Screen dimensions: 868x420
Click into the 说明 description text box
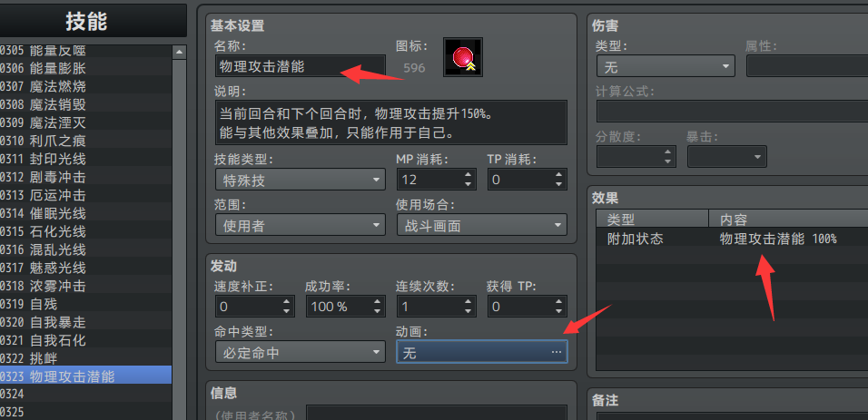tap(390, 122)
